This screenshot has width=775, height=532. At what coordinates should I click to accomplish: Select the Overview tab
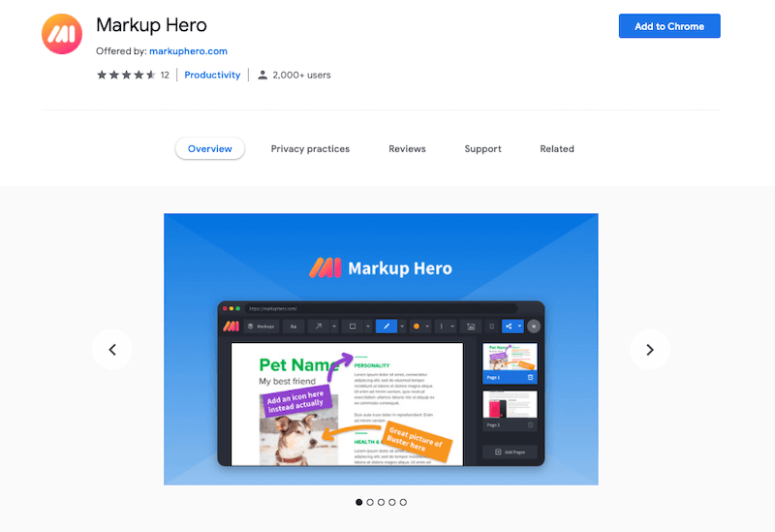pyautogui.click(x=209, y=149)
